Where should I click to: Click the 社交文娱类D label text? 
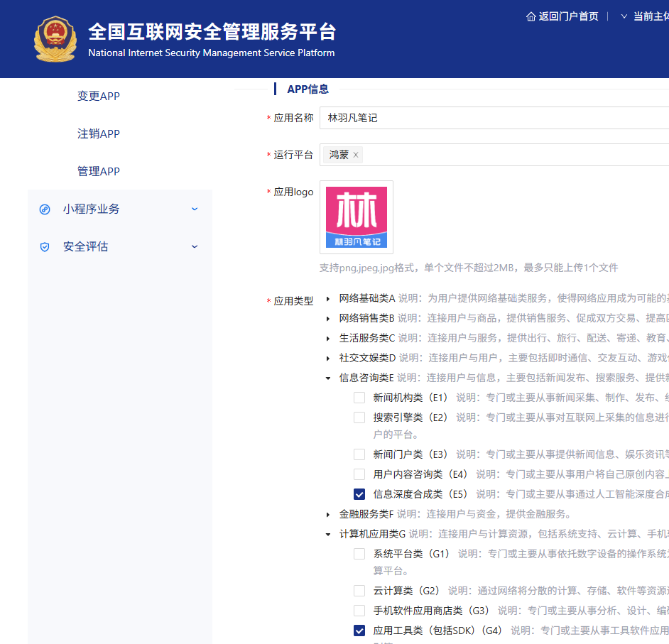click(368, 358)
